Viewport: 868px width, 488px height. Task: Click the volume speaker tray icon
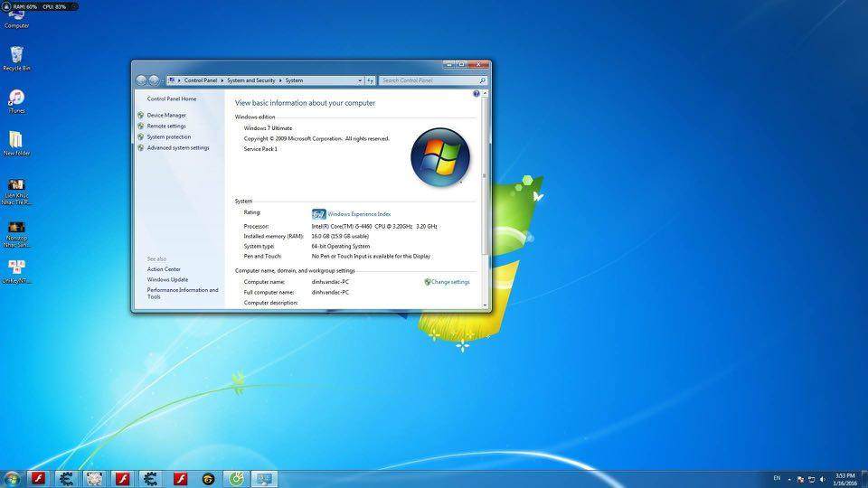point(822,479)
